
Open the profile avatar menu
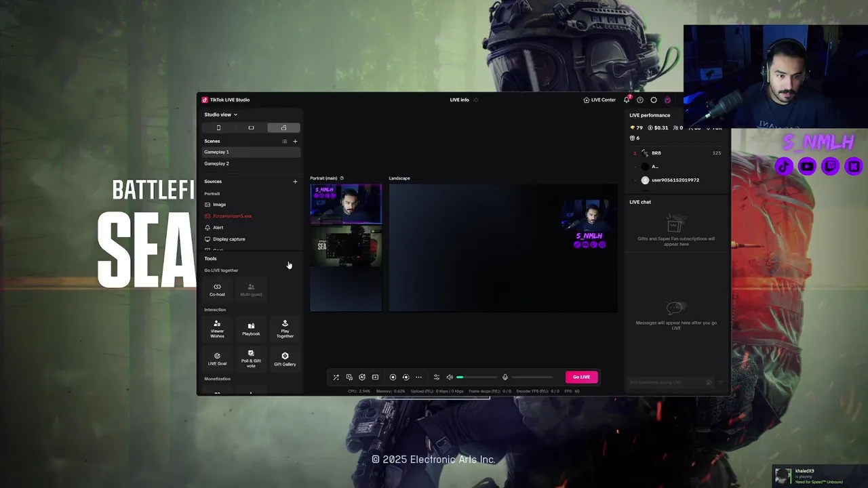(667, 100)
